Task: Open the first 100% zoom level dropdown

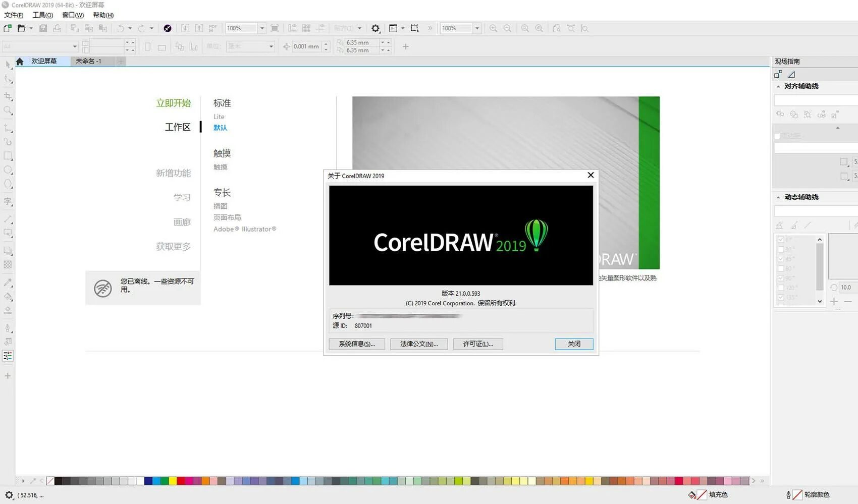Action: pyautogui.click(x=262, y=28)
